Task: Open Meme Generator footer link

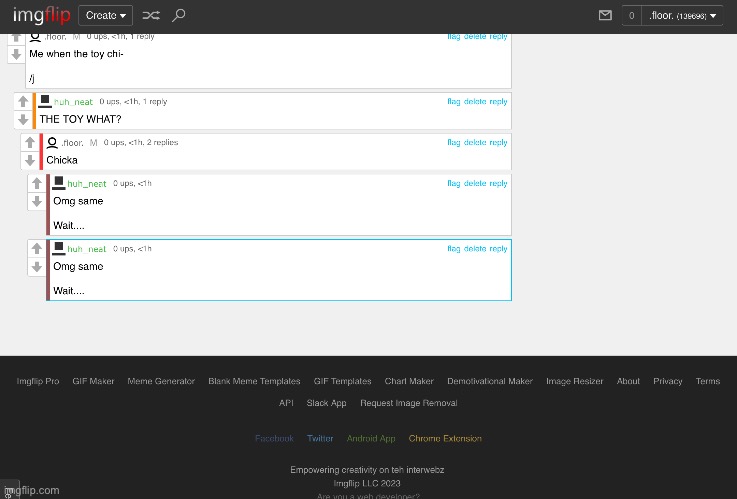Action: pyautogui.click(x=161, y=381)
